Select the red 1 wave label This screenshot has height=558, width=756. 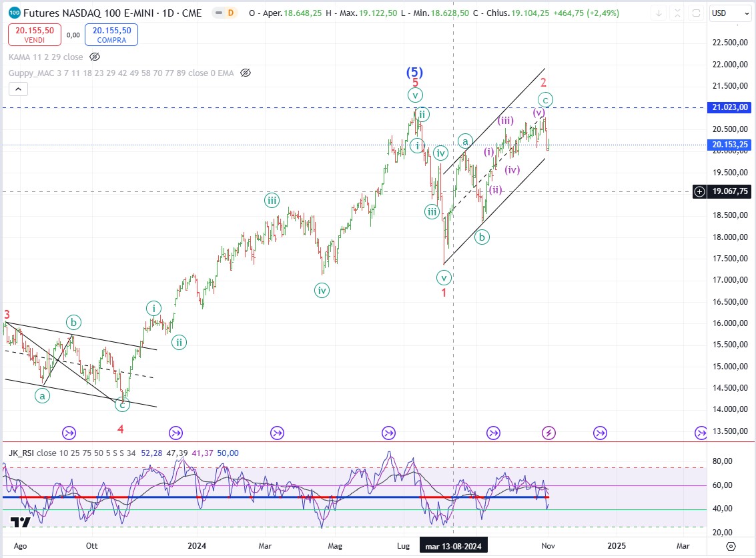point(444,293)
